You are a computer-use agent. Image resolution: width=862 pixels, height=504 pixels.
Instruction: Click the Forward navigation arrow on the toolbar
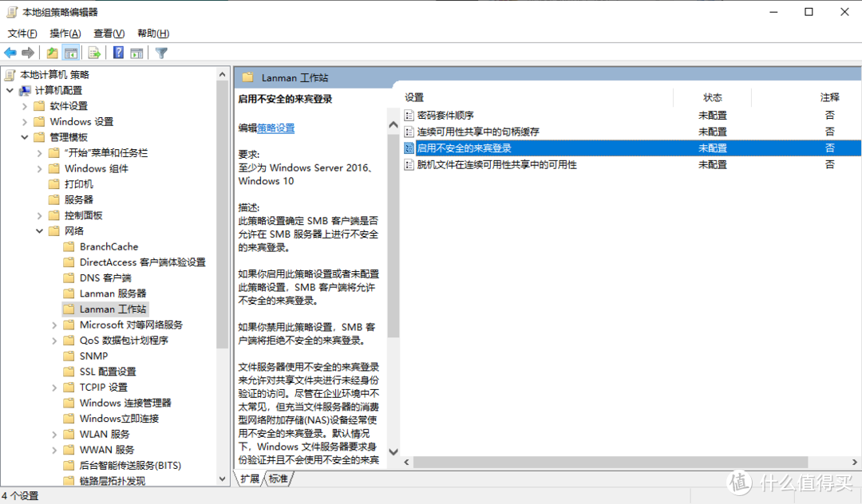coord(29,53)
